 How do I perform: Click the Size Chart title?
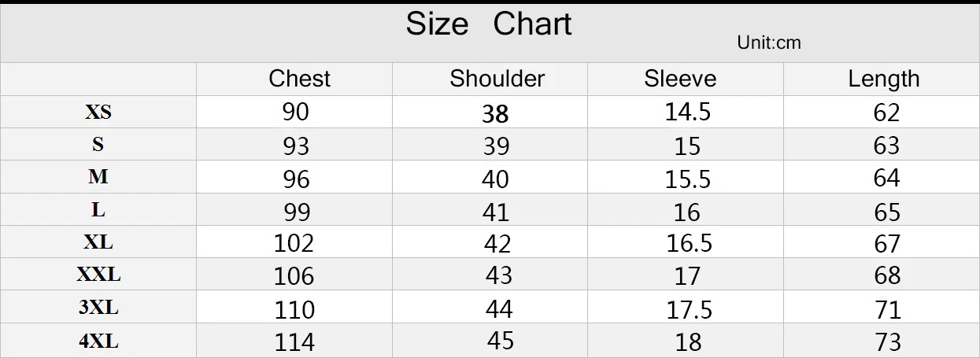tap(489, 24)
